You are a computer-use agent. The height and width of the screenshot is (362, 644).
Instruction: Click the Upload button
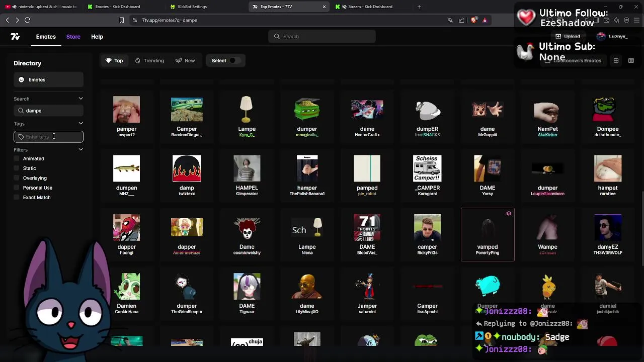tap(568, 37)
